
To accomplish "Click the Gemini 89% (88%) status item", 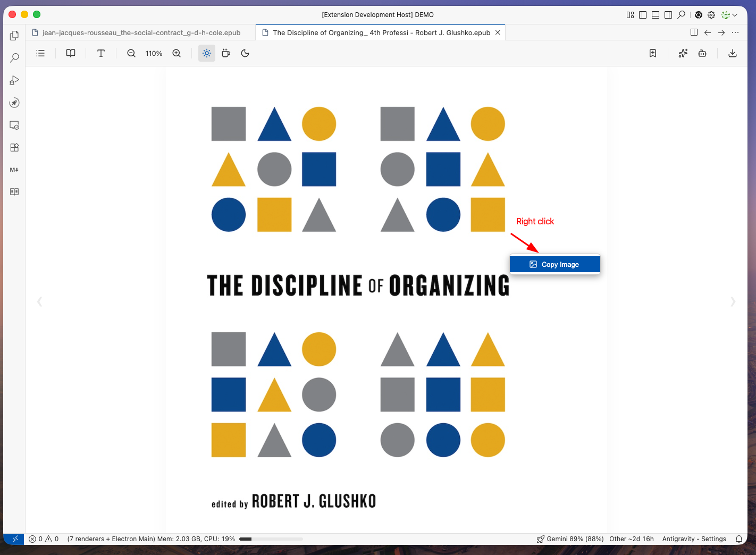I will (570, 539).
